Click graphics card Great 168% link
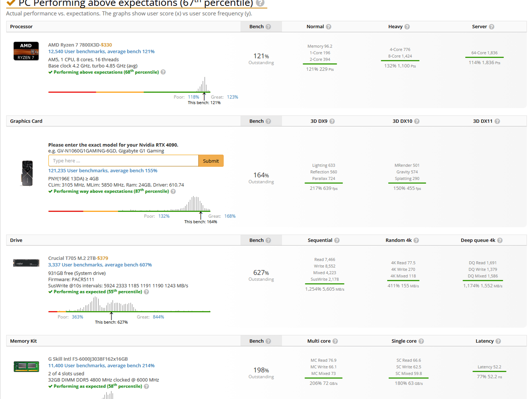532x399 pixels. coord(230,216)
